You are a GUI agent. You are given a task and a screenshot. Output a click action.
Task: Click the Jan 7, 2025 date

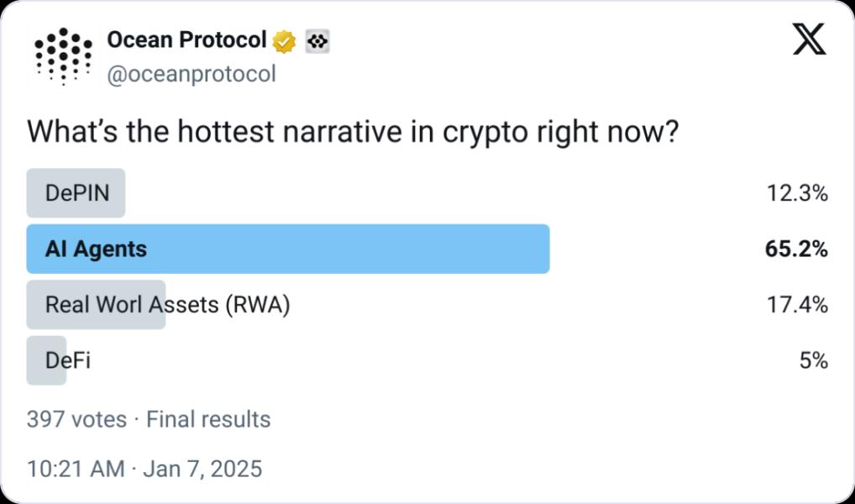pos(202,468)
